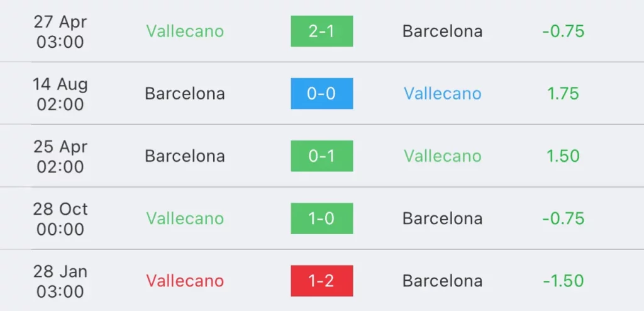This screenshot has width=644, height=311.
Task: Open green Vallecano in 28 Oct row
Action: 185,218
